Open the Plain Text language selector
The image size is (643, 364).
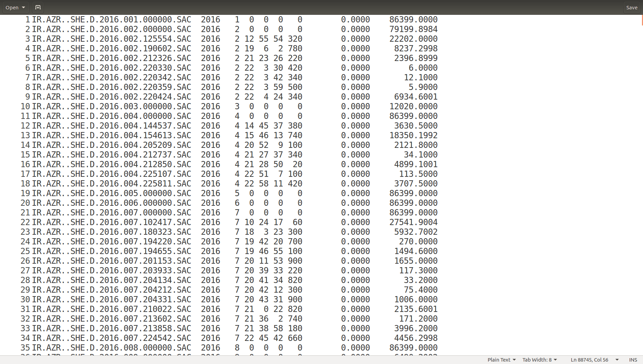501,360
